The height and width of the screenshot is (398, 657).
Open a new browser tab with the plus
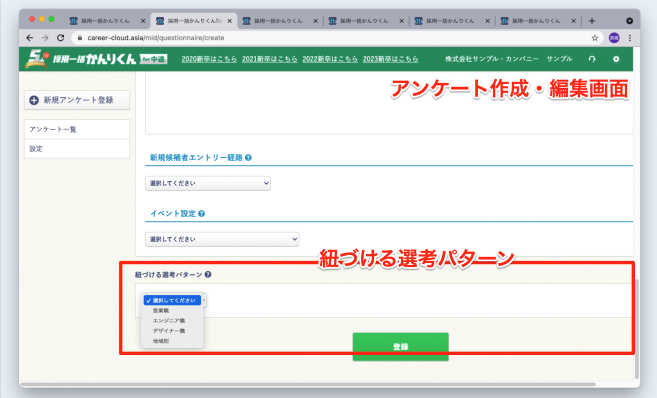[592, 21]
